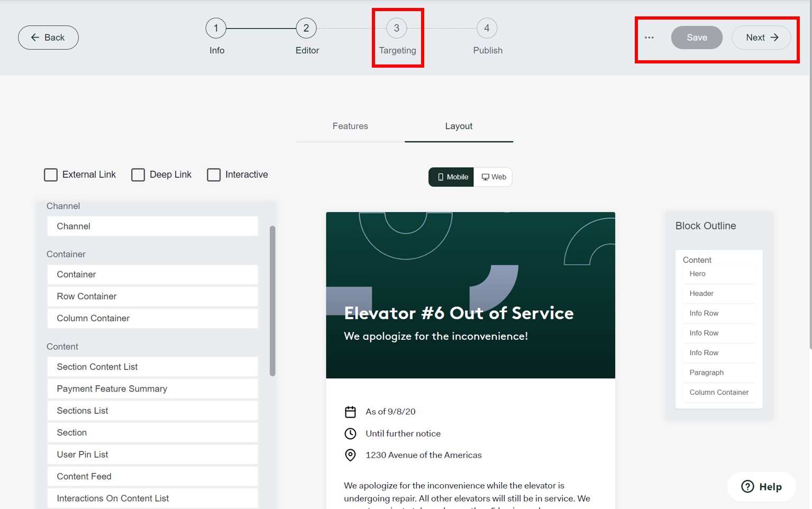Click the Save button
Screen dimensions: 812x509
696,38
